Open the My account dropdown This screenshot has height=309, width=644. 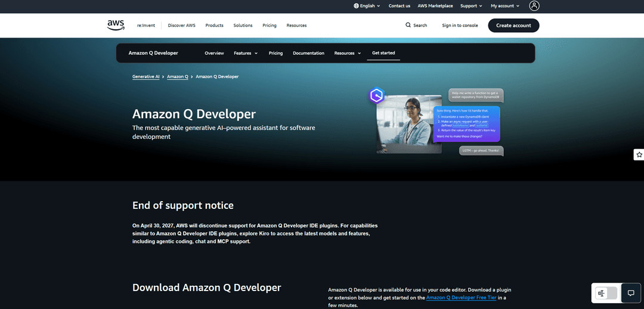click(x=505, y=6)
